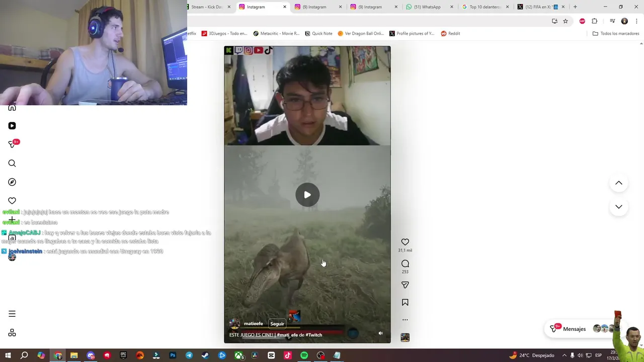Open the reel's comments
This screenshot has width=644, height=362.
tap(405, 263)
